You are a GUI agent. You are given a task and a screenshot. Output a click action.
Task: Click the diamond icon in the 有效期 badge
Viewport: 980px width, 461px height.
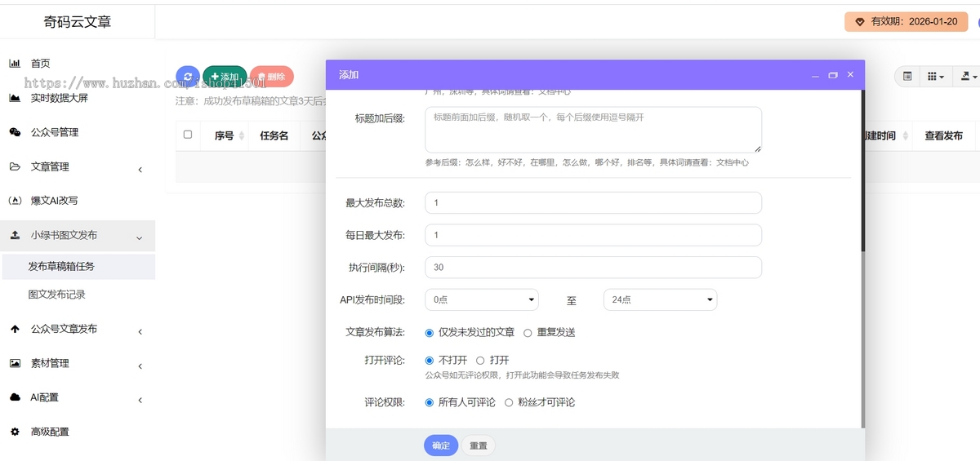[x=860, y=21]
